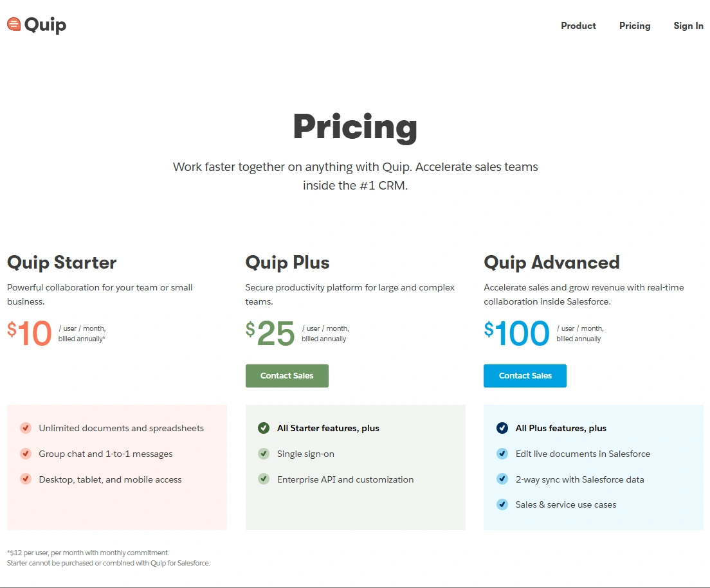Click the Quip Plus plan heading
The width and height of the screenshot is (710, 588).
coord(287,262)
